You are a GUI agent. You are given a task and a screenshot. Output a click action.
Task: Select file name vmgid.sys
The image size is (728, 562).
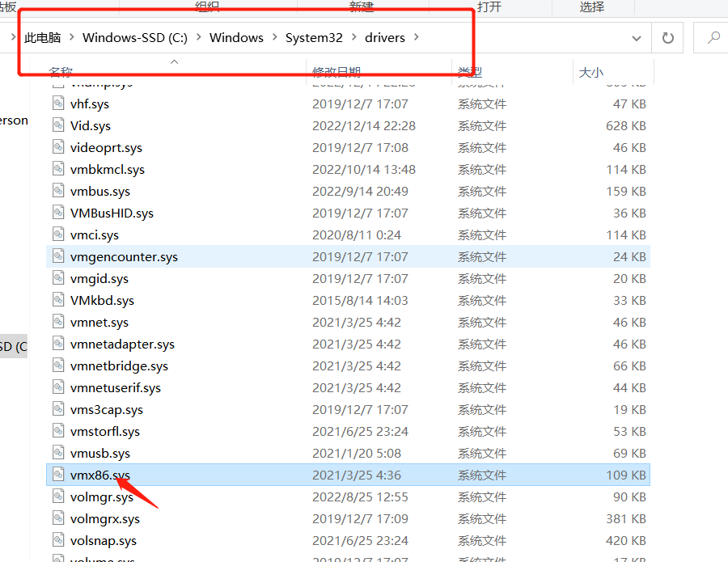(99, 279)
